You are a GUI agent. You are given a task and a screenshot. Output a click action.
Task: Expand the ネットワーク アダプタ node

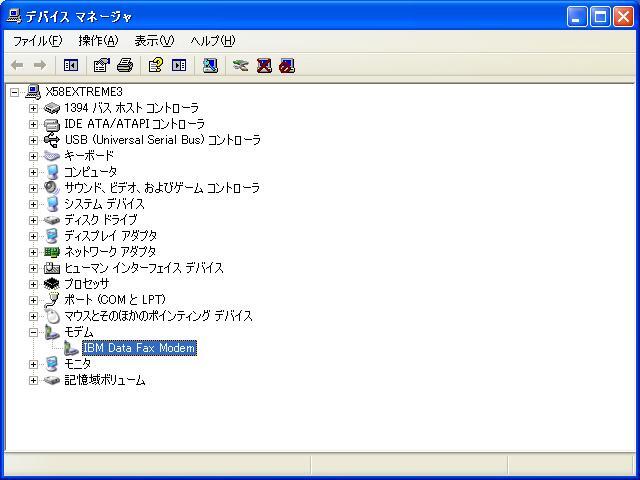pyautogui.click(x=33, y=252)
